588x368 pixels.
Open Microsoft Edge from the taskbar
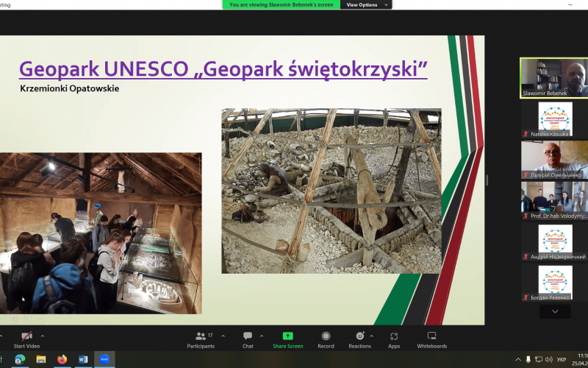pos(20,360)
